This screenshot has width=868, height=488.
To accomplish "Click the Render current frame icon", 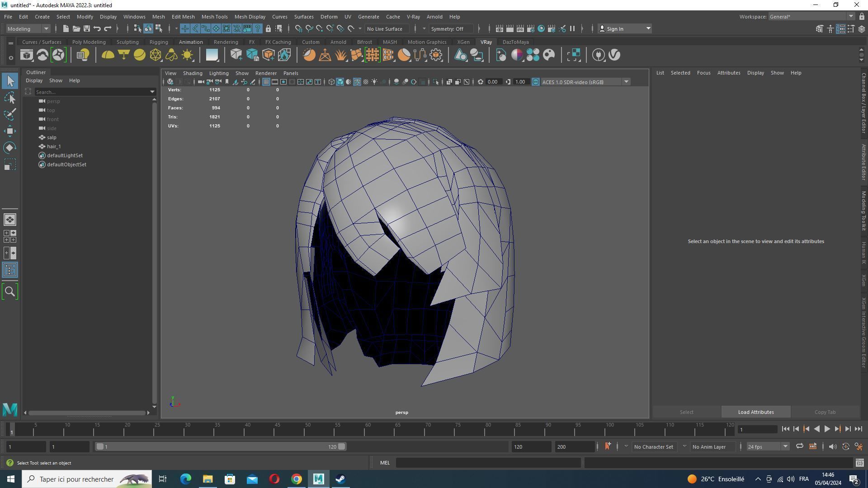I will pos(509,29).
